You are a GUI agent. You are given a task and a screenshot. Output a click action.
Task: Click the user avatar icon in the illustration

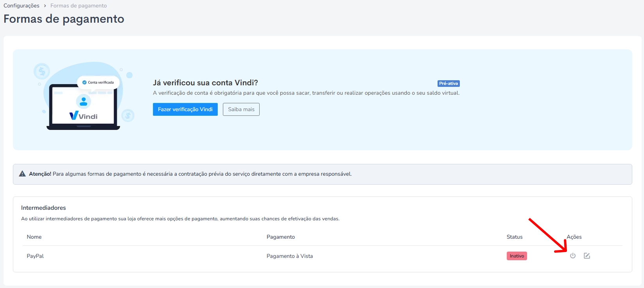click(x=83, y=101)
